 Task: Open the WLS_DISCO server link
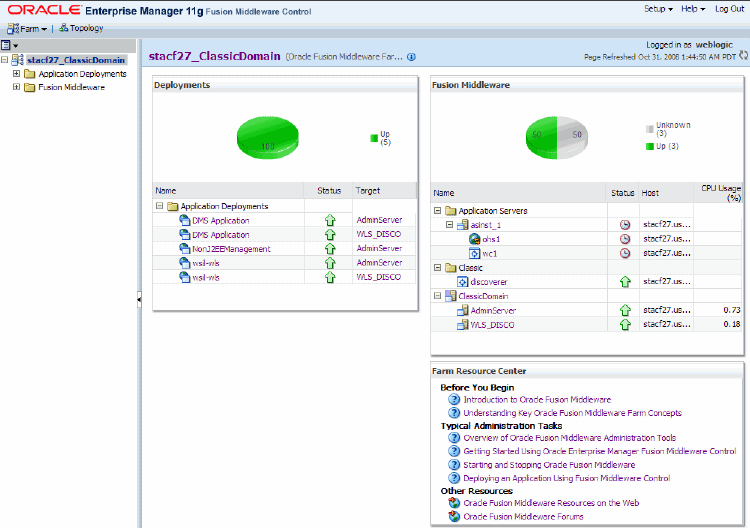492,325
